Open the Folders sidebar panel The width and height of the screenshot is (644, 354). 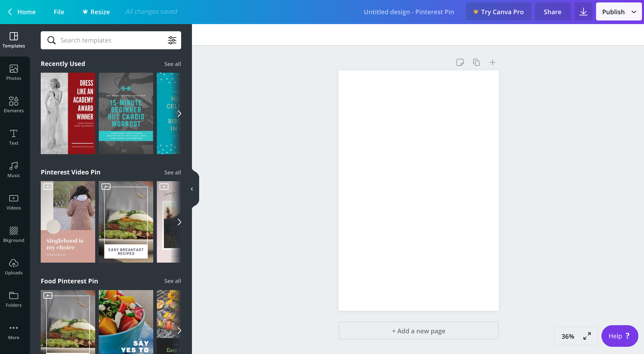[x=14, y=299]
